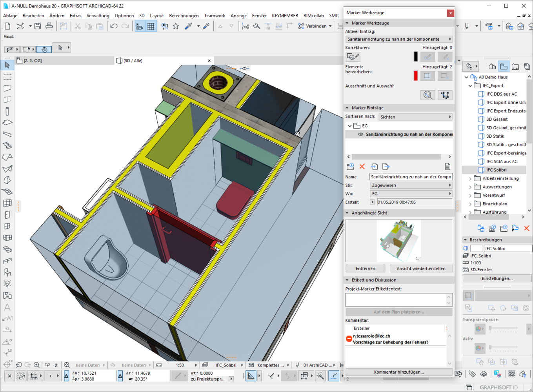Click the View Map icon in Navigator

tap(504, 67)
